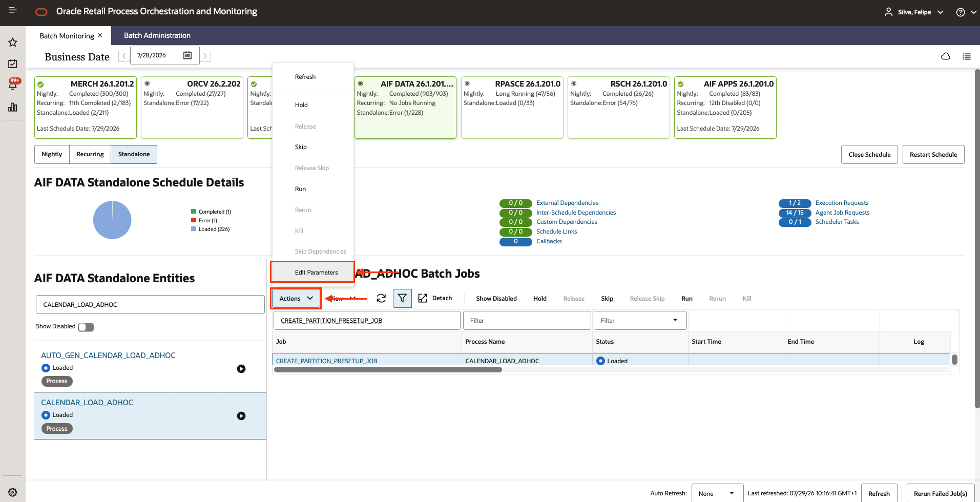This screenshot has height=502, width=980.
Task: Click the entity search field with CALENDAR_LOAD_ADHOC
Action: pos(150,305)
